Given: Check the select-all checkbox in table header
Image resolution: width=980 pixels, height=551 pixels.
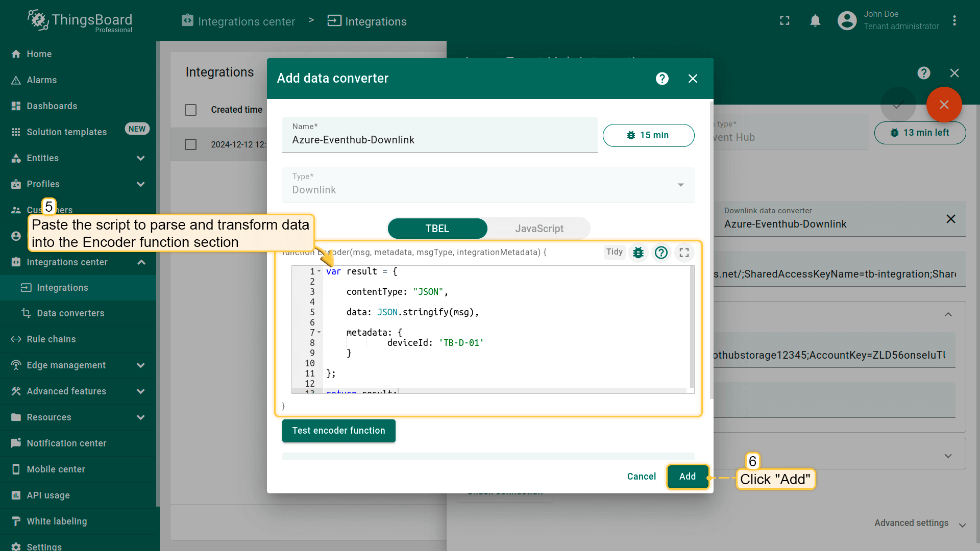Looking at the screenshot, I should [190, 110].
